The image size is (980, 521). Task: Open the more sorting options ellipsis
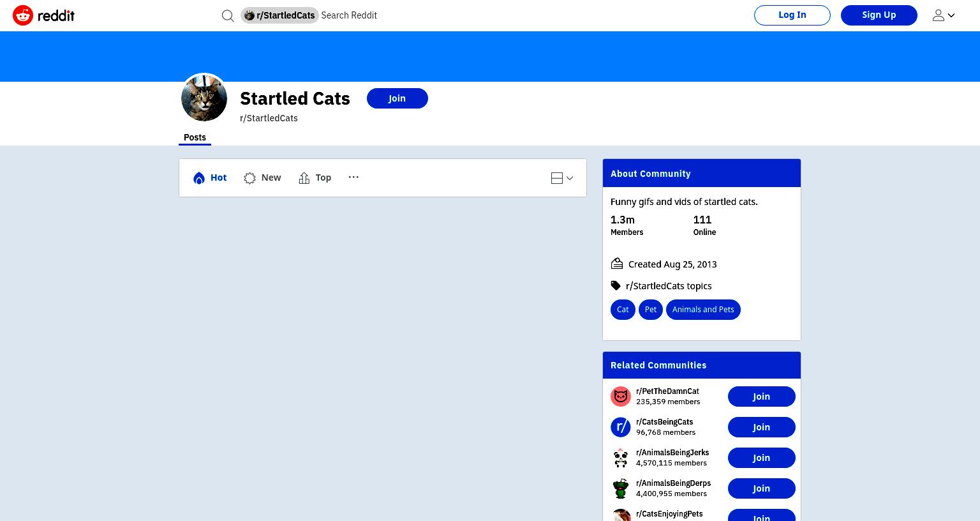point(353,177)
